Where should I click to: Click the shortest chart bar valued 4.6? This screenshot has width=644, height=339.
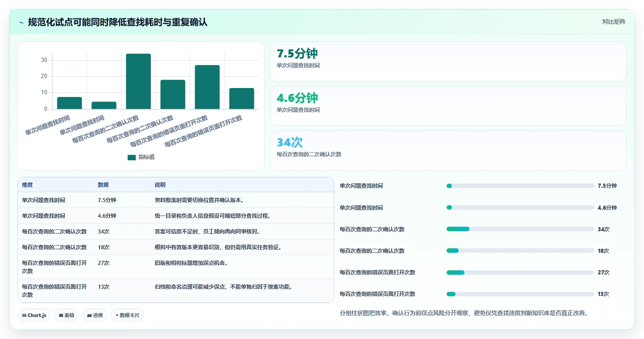tap(104, 105)
